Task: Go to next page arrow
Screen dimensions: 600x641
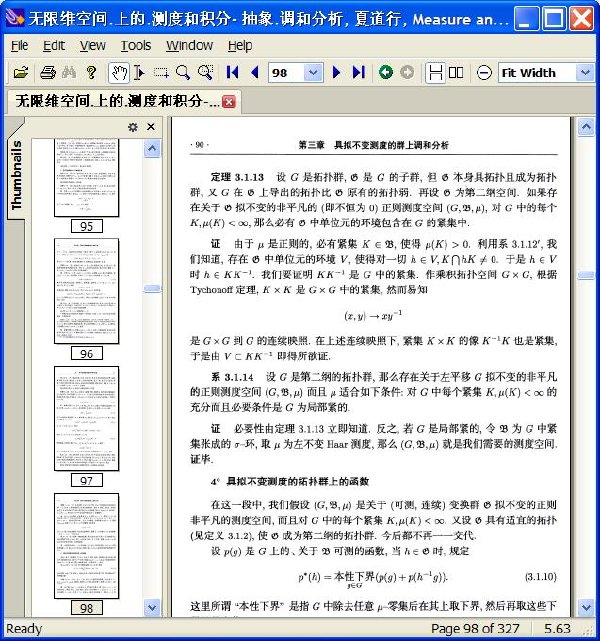Action: coord(336,73)
